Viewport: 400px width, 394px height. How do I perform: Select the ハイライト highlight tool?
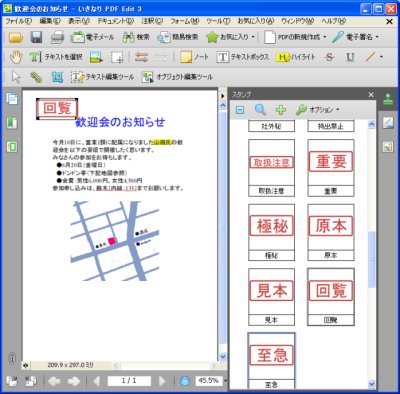296,57
